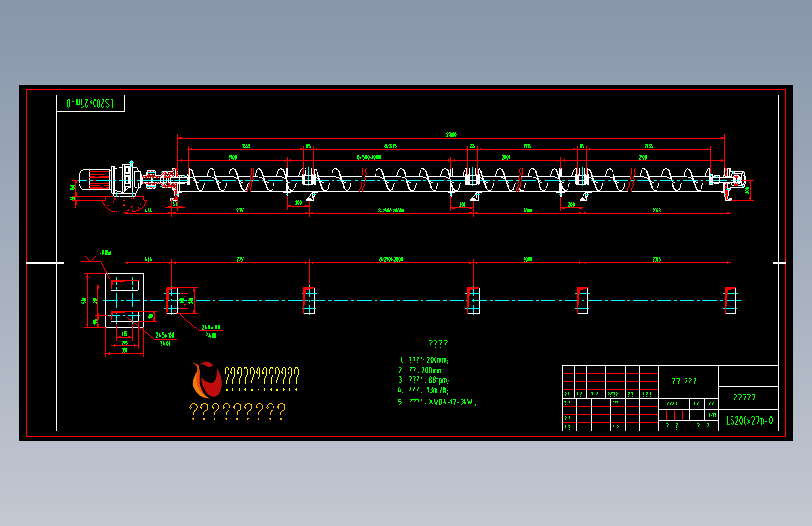Select note 1 reading 200mm
Screen dimensions: 812x526
423,359
